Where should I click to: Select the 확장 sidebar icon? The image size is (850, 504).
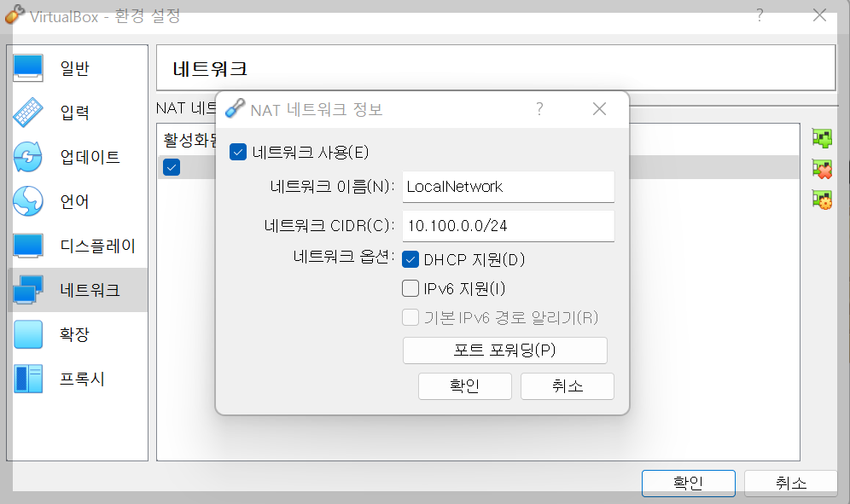pos(28,333)
